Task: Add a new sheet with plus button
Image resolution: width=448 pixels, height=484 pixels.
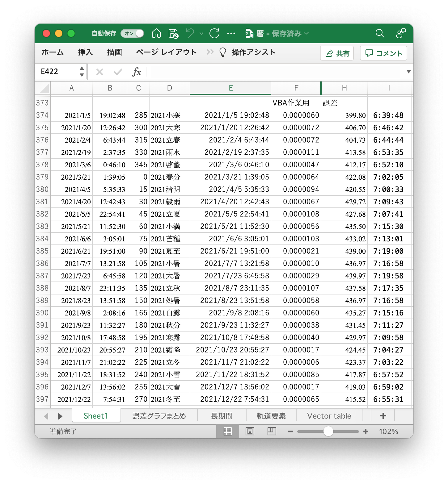Action: [x=383, y=416]
